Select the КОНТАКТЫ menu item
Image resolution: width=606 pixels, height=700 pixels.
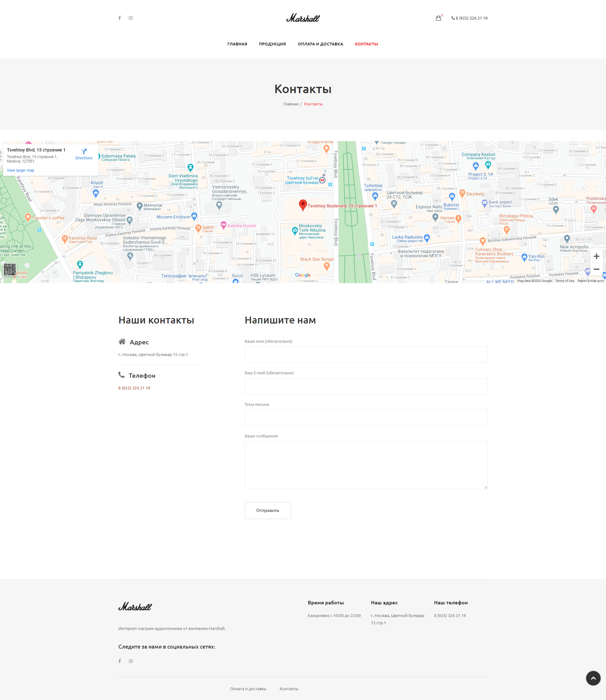click(x=366, y=44)
